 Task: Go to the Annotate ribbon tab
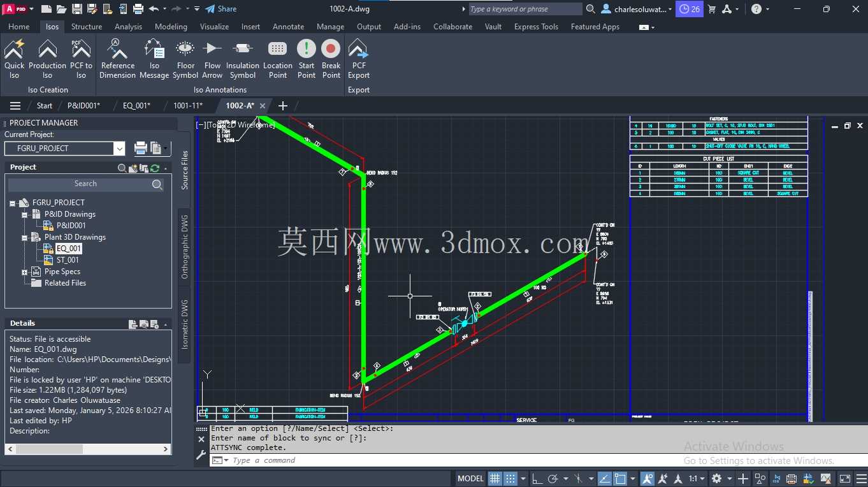(x=288, y=27)
